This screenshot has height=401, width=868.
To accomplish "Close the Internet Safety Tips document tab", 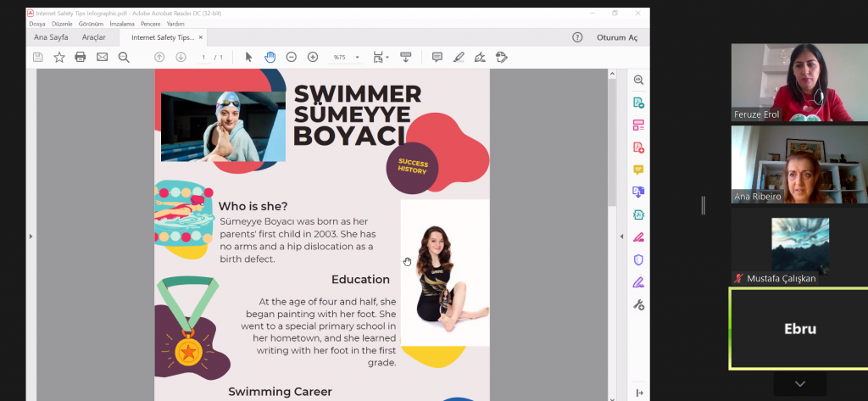I will click(x=200, y=37).
